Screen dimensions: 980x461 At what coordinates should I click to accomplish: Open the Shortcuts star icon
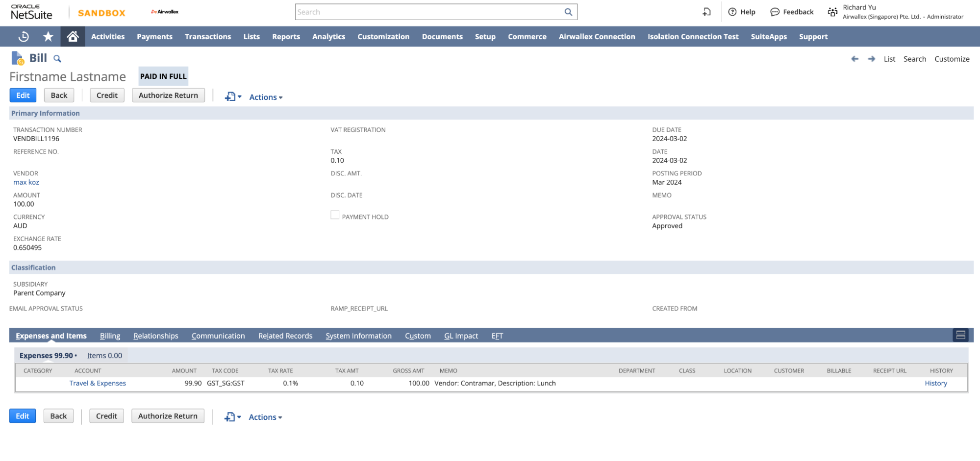tap(48, 37)
